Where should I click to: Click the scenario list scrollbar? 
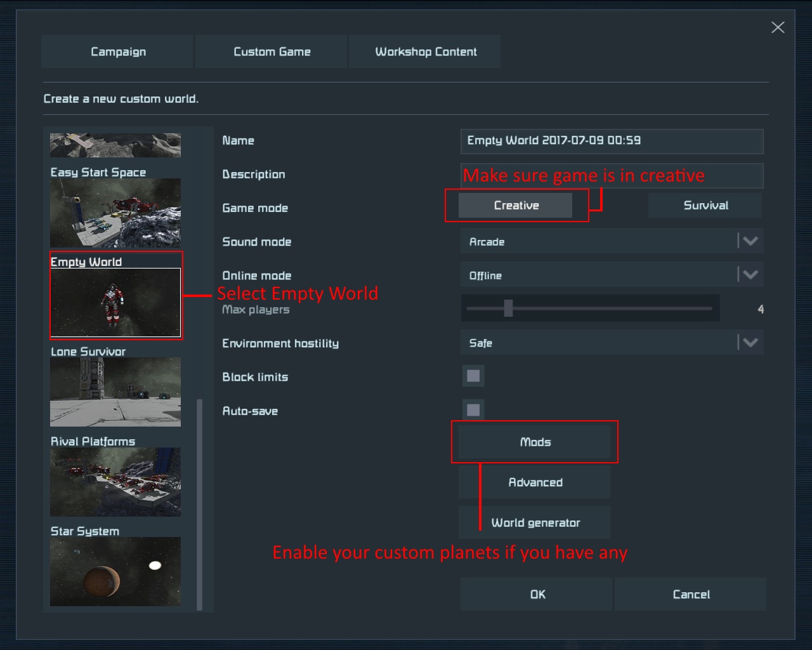coord(200,505)
